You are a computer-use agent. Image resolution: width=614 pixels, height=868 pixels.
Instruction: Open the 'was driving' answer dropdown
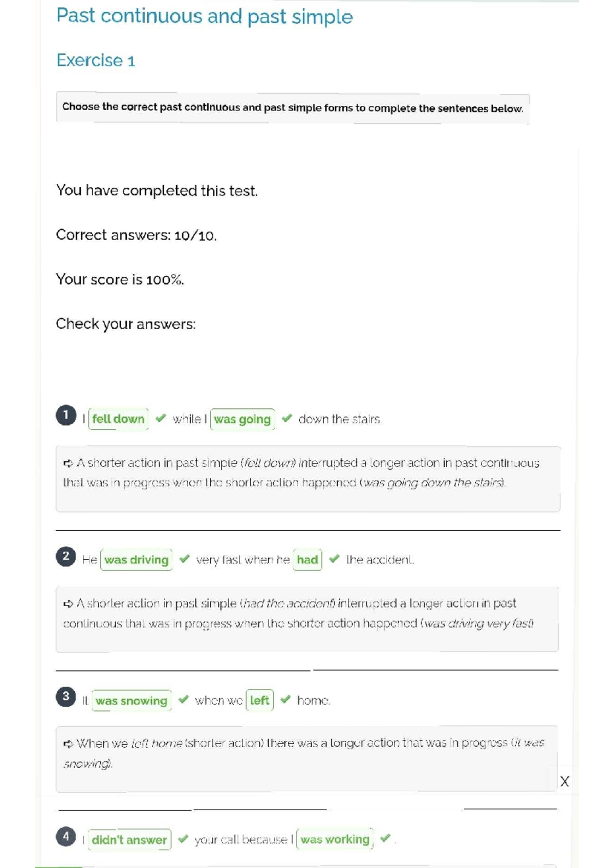click(137, 560)
